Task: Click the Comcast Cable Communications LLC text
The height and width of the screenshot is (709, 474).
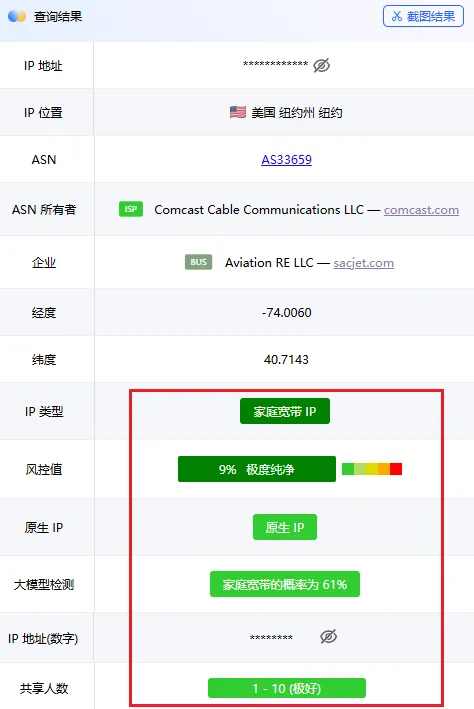Action: [x=259, y=210]
